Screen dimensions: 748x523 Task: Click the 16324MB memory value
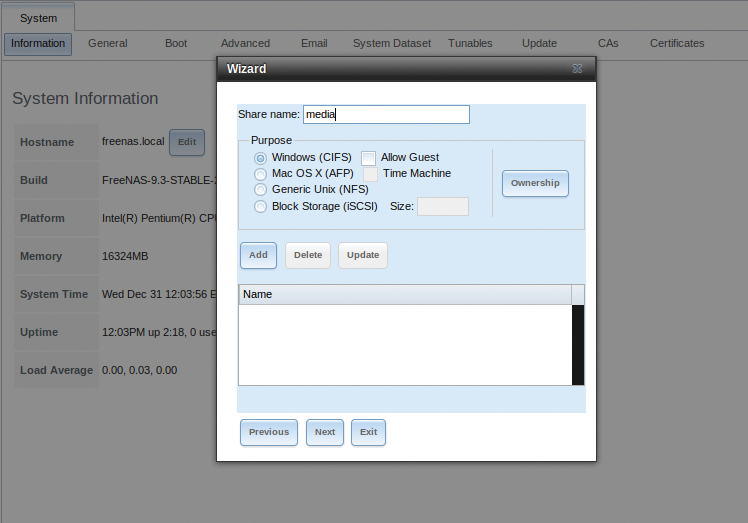(x=125, y=256)
